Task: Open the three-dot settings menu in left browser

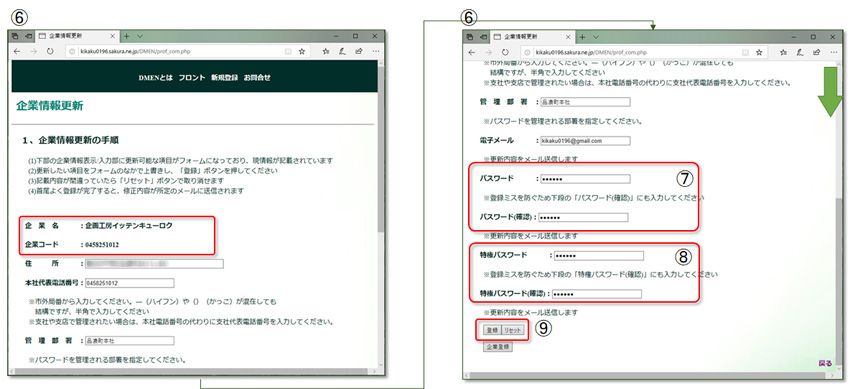Action: [x=376, y=51]
